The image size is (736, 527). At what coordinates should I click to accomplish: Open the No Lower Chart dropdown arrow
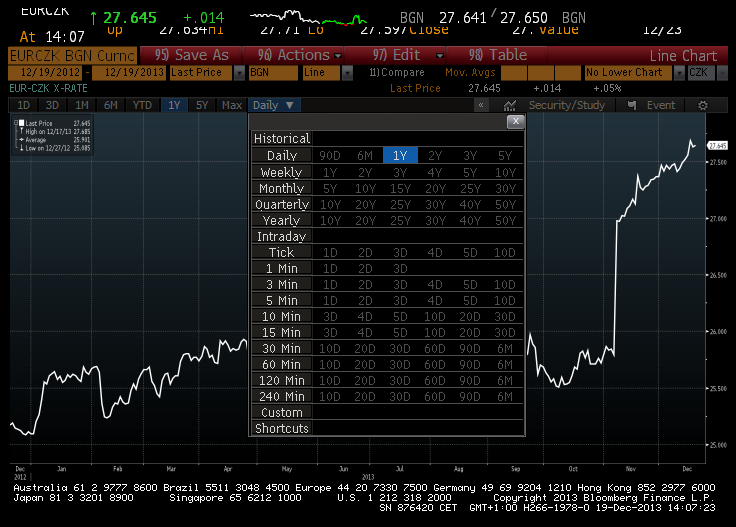(x=679, y=73)
